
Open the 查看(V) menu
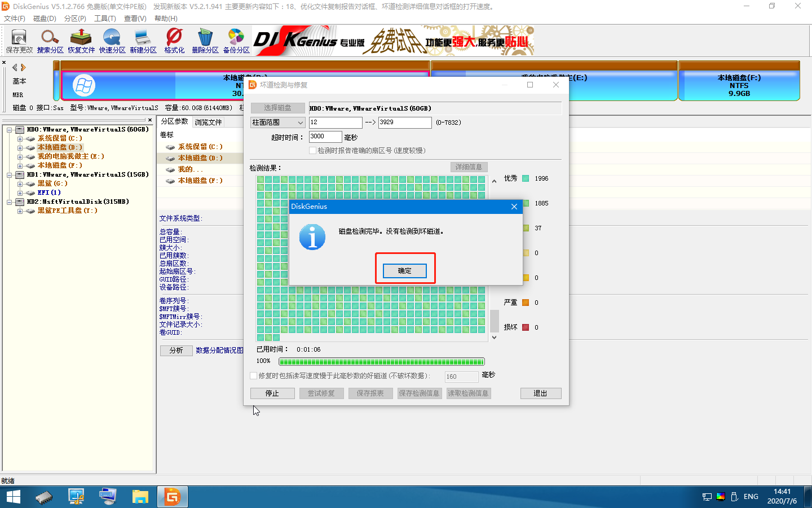[x=135, y=19]
